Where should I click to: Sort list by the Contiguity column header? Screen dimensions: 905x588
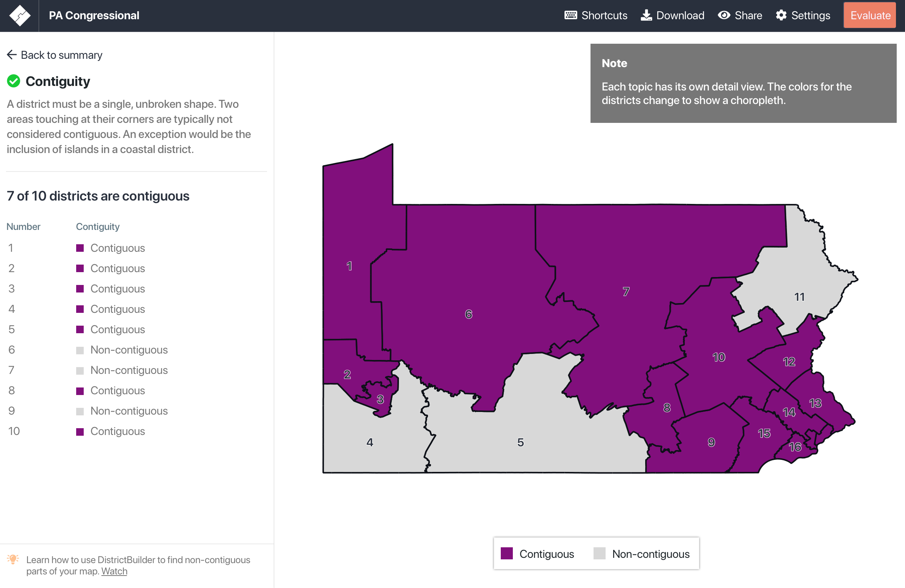pos(98,226)
